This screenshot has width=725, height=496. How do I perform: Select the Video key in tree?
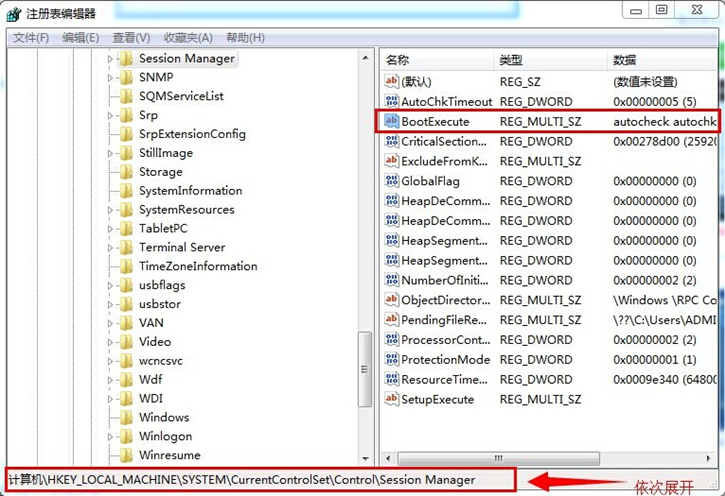[x=155, y=342]
